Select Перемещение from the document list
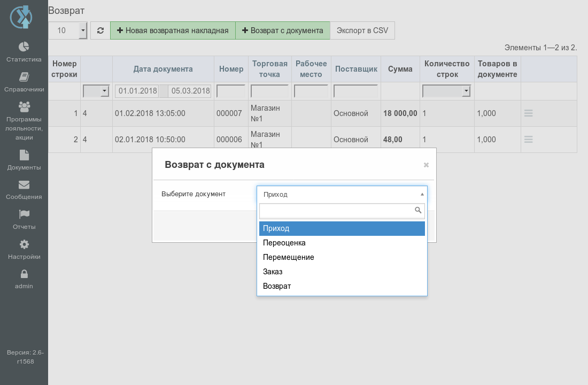 click(x=342, y=257)
